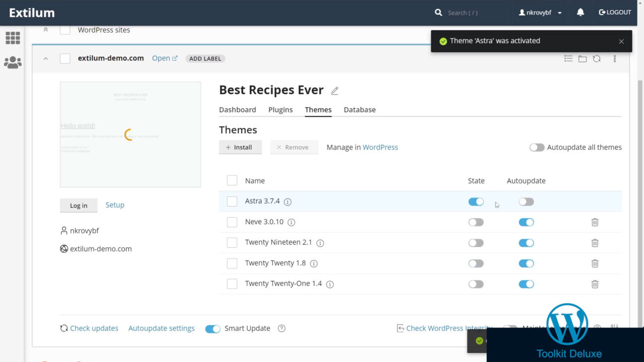644x362 pixels.
Task: Click the notifications bell icon
Action: point(580,13)
